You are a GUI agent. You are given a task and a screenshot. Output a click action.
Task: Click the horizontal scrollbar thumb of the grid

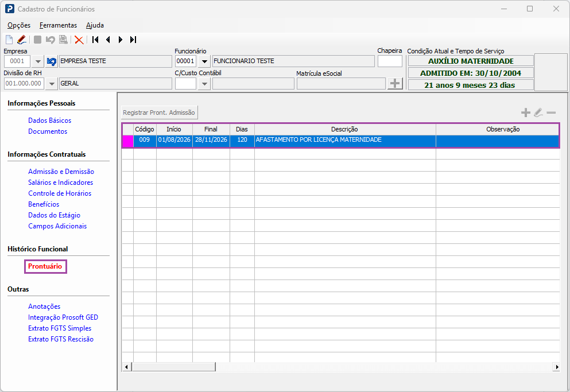pyautogui.click(x=173, y=367)
